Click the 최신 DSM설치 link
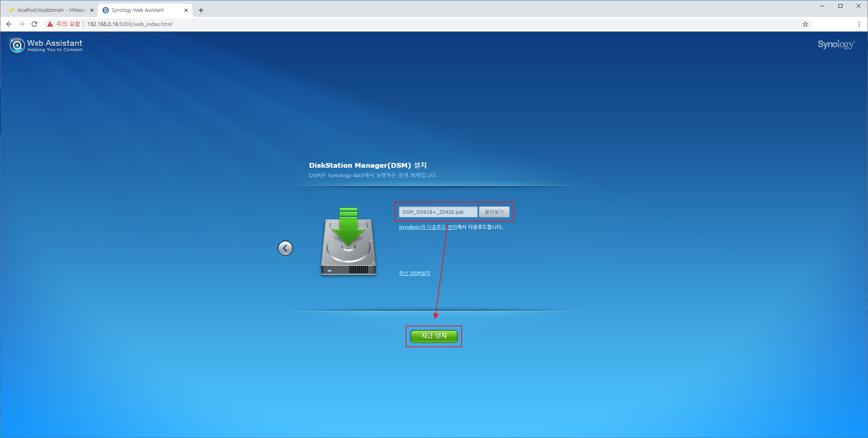The width and height of the screenshot is (868, 438). (414, 273)
